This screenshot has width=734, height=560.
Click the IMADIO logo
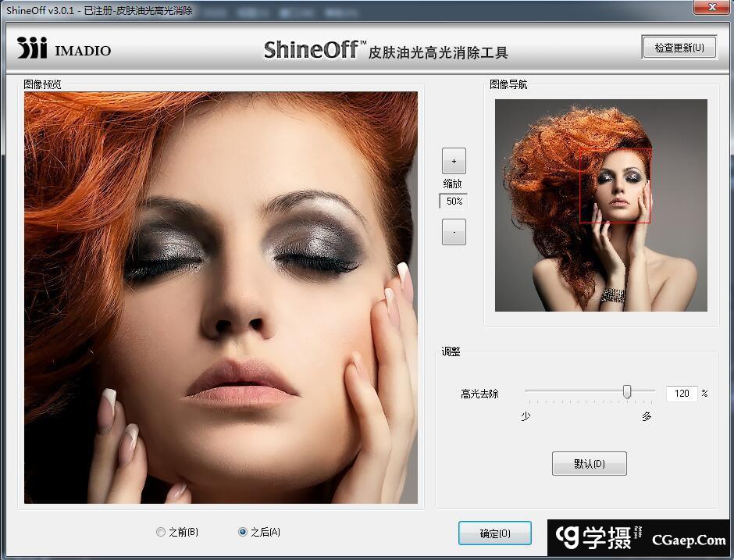click(64, 48)
